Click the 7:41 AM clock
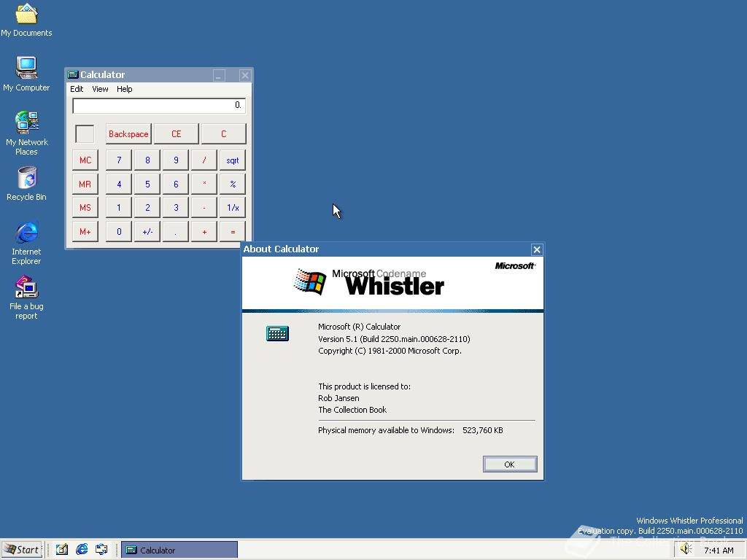Screen dimensions: 747x560 (x=719, y=551)
